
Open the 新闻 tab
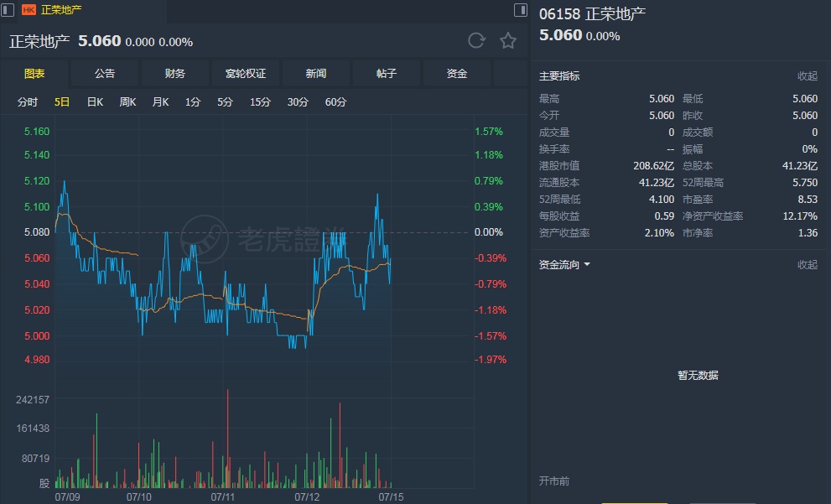point(316,74)
